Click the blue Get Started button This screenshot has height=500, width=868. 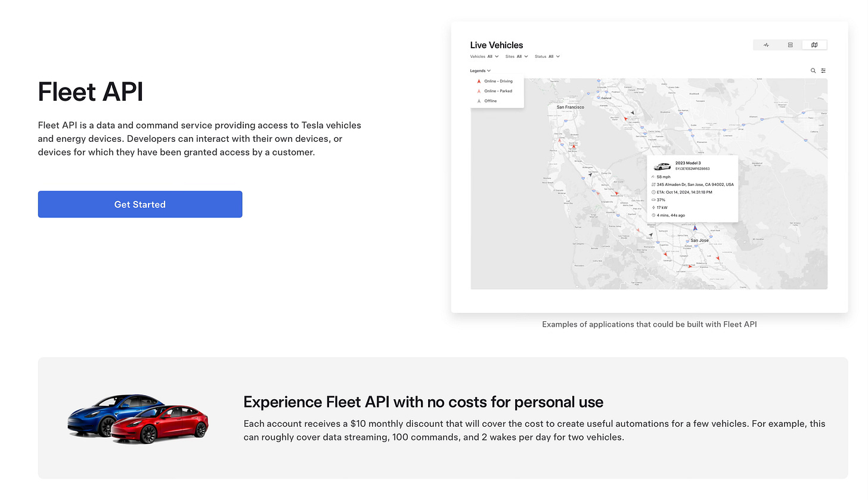click(x=140, y=204)
